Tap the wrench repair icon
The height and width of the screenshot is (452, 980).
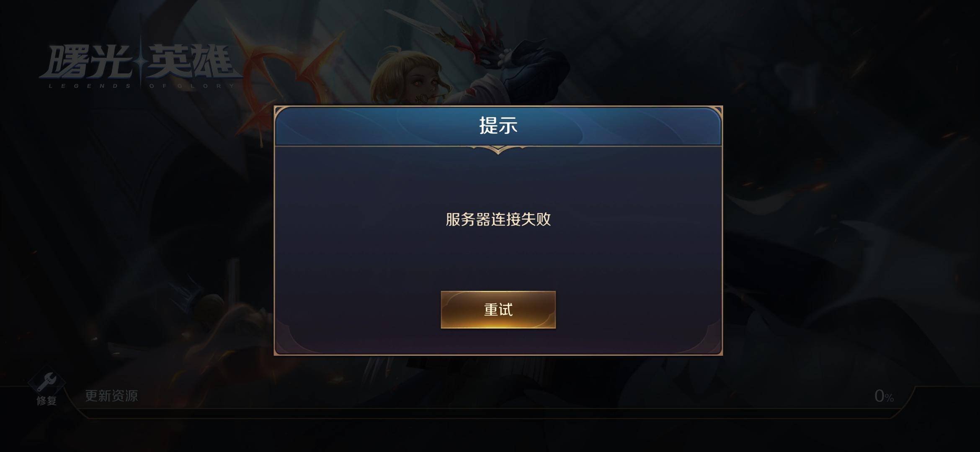coord(46,382)
